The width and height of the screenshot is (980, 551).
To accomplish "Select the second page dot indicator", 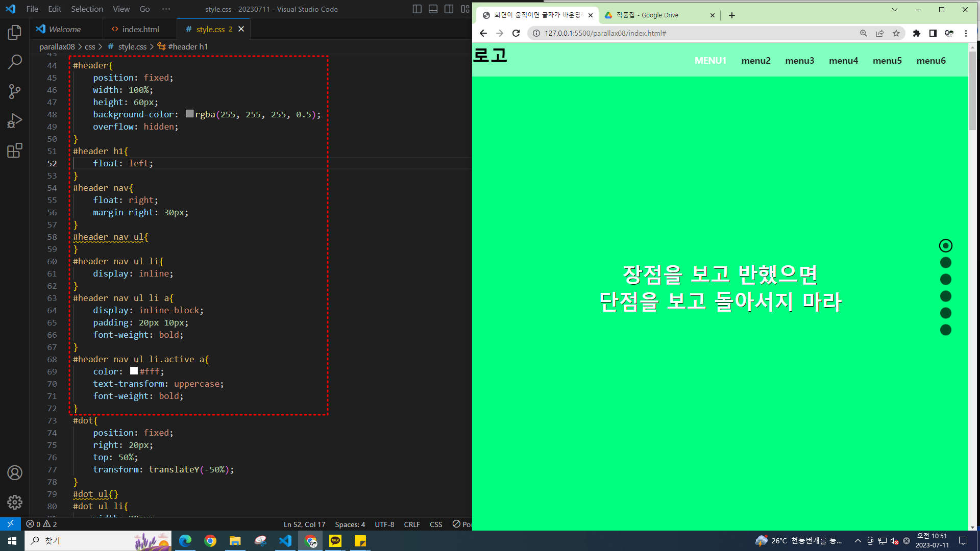I will [x=945, y=263].
